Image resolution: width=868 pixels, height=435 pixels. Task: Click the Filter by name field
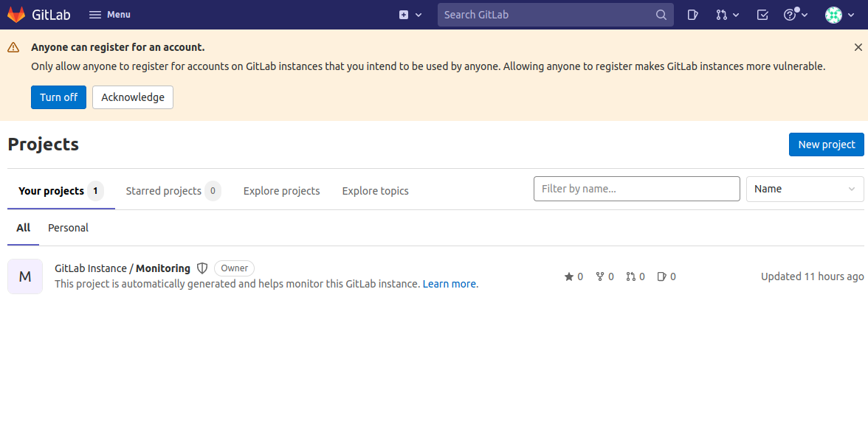pyautogui.click(x=636, y=189)
